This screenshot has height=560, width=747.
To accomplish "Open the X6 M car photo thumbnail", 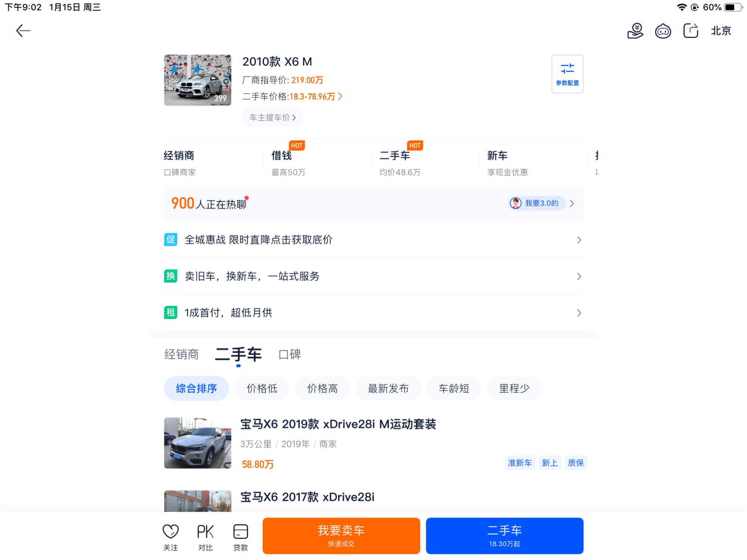I will (198, 80).
